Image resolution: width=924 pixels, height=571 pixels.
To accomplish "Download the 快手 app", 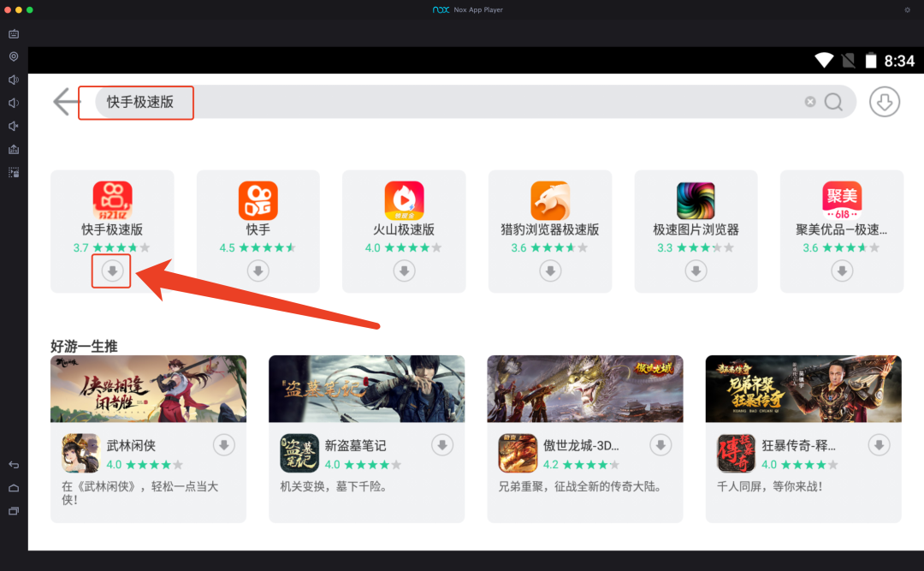I will (x=258, y=271).
